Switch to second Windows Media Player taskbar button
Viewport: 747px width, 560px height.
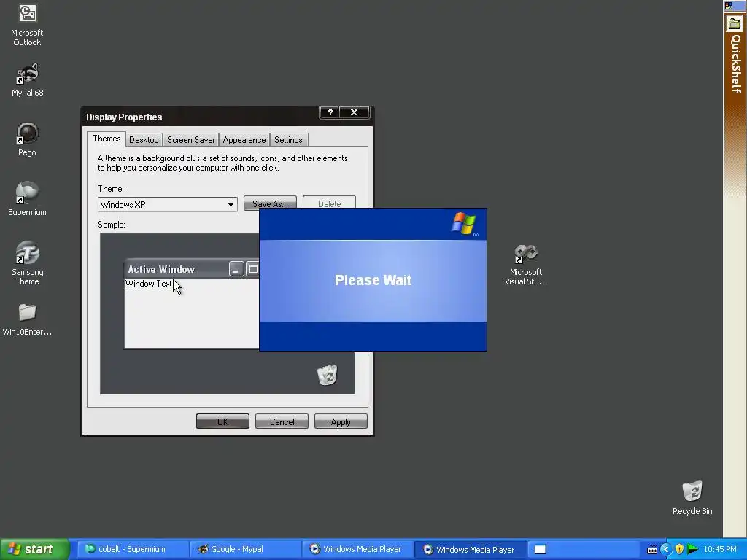coord(471,549)
